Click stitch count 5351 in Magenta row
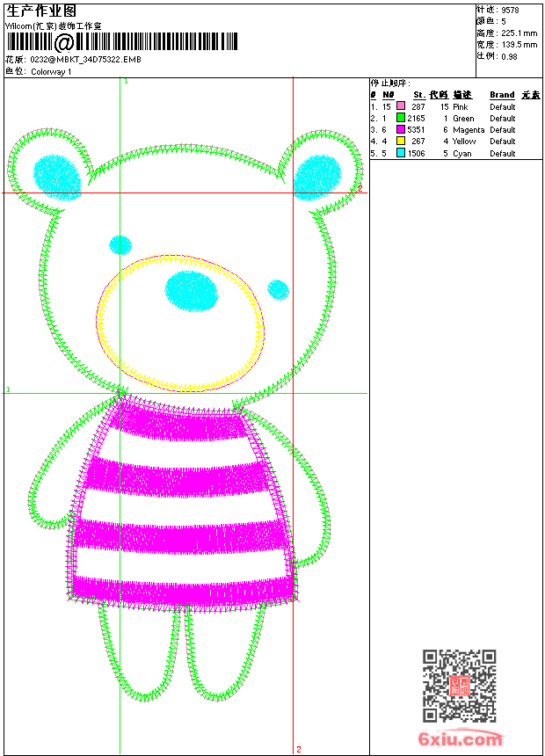This screenshot has width=545, height=756. tap(417, 130)
